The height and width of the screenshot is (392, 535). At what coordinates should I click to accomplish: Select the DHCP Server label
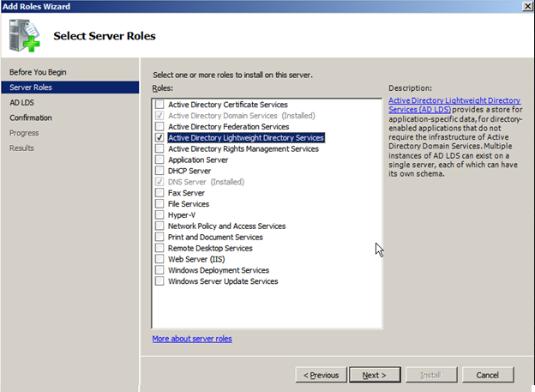[x=189, y=171]
